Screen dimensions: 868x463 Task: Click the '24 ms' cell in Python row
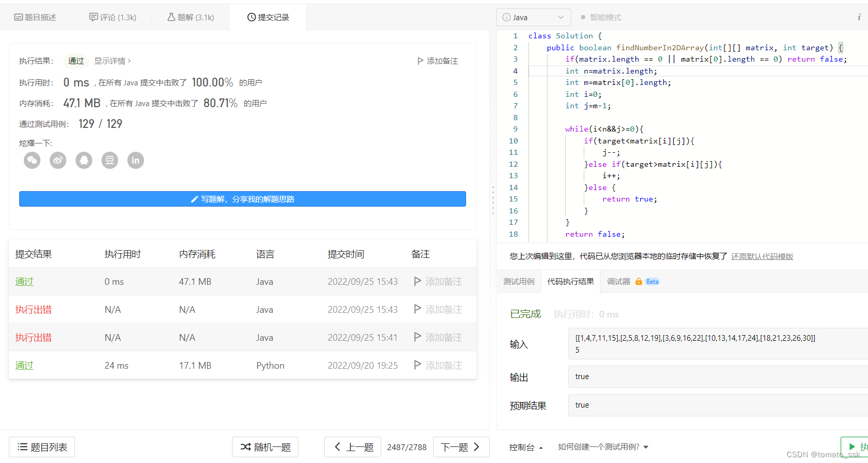[117, 365]
